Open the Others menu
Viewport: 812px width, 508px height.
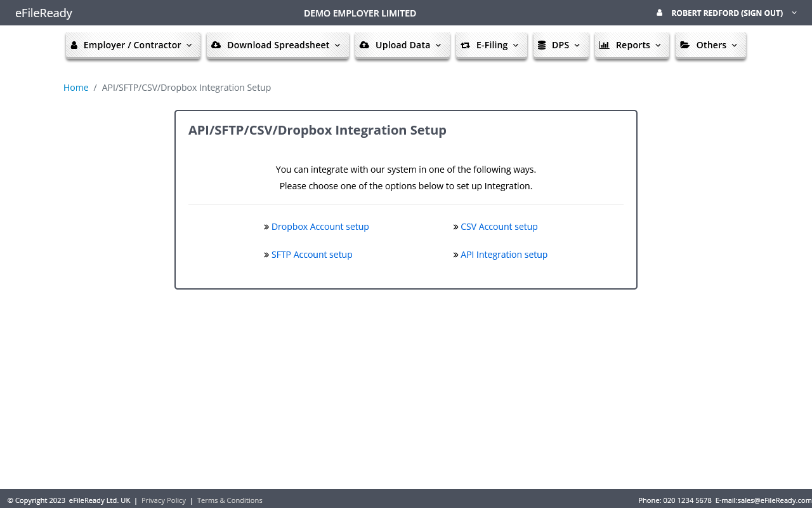[x=710, y=45]
